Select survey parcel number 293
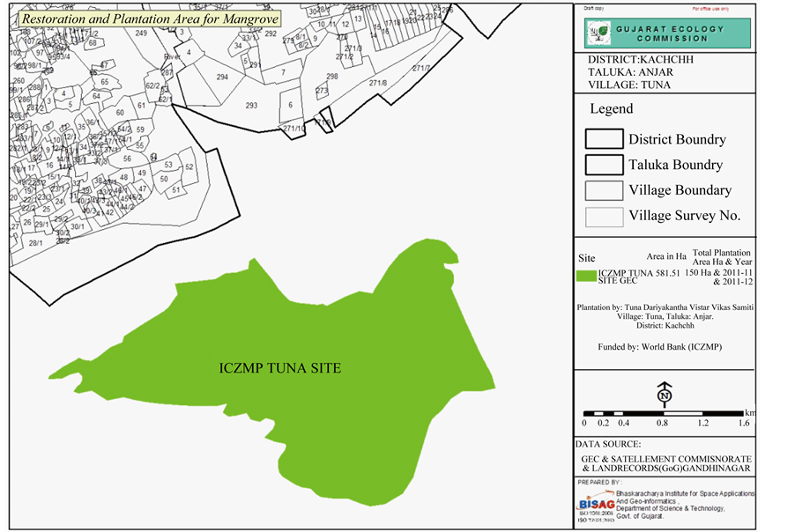 click(251, 106)
